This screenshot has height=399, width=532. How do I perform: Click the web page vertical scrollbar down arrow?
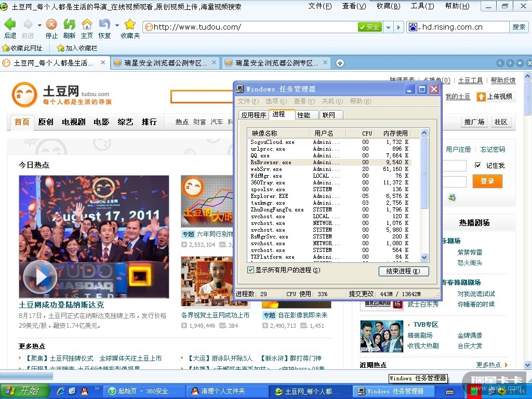point(528,365)
